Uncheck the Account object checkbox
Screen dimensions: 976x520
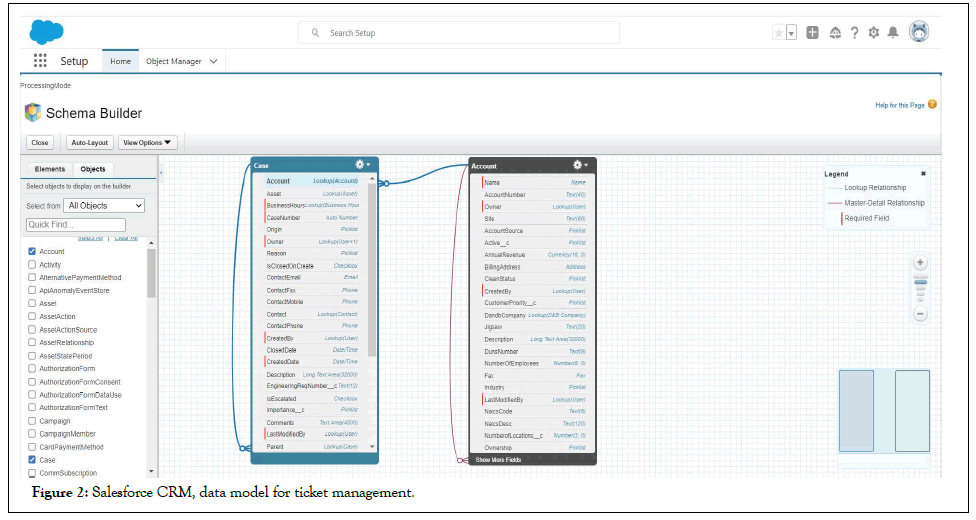pyautogui.click(x=33, y=252)
